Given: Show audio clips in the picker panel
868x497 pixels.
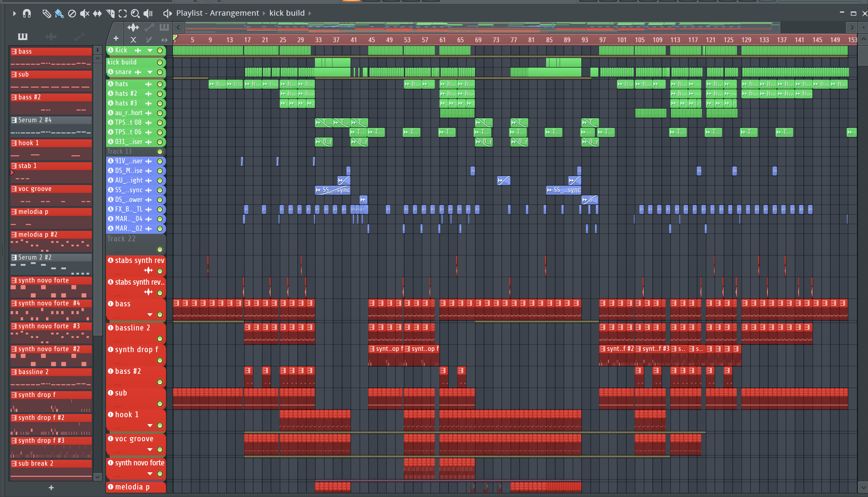Looking at the screenshot, I should coord(51,36).
